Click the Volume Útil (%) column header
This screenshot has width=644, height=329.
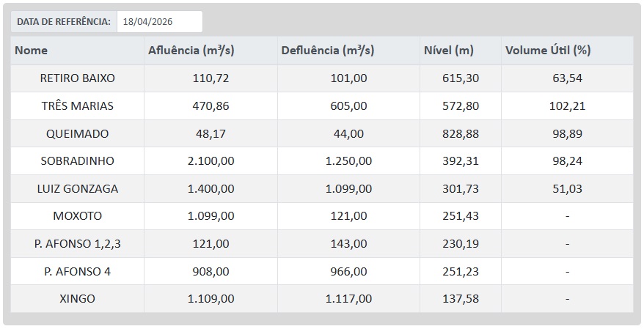click(548, 51)
